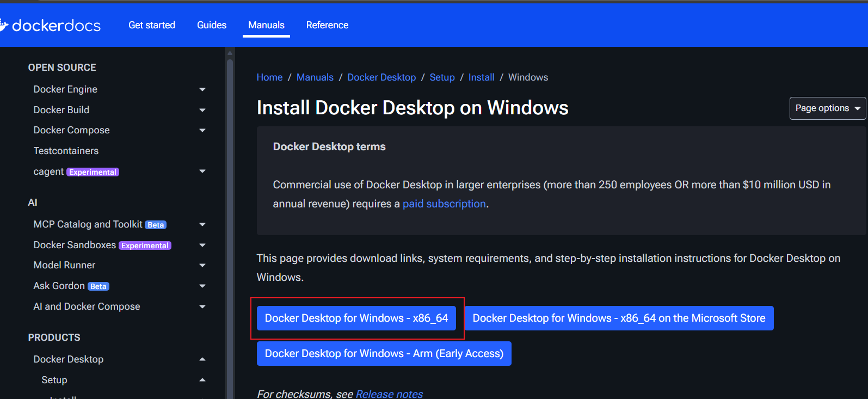Click the OPEN SOURCE sidebar heading
The image size is (868, 399).
coord(62,67)
